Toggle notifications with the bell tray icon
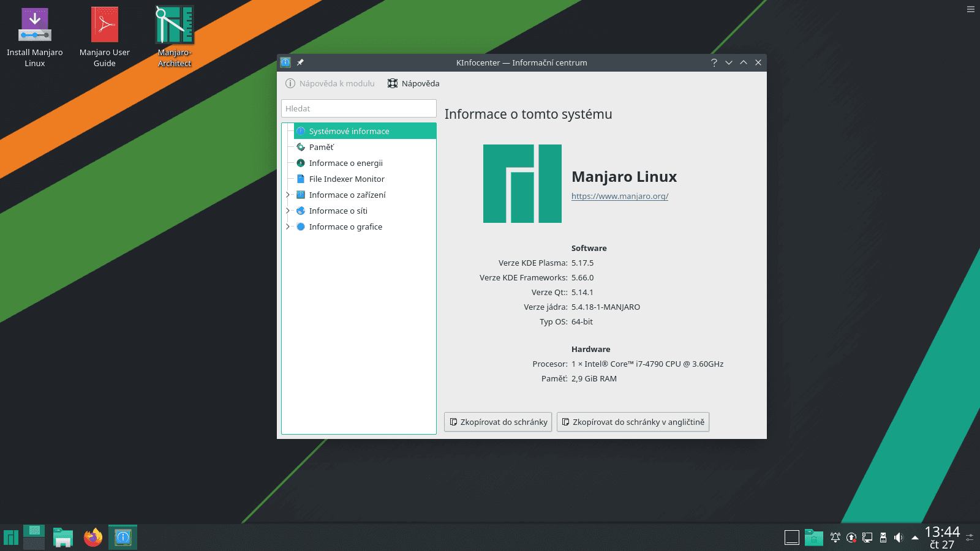The height and width of the screenshot is (551, 980). point(835,537)
